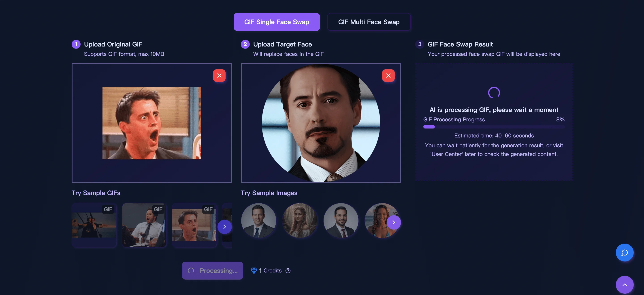The image size is (644, 295).
Task: Show next sample images with arrow
Action: [394, 222]
